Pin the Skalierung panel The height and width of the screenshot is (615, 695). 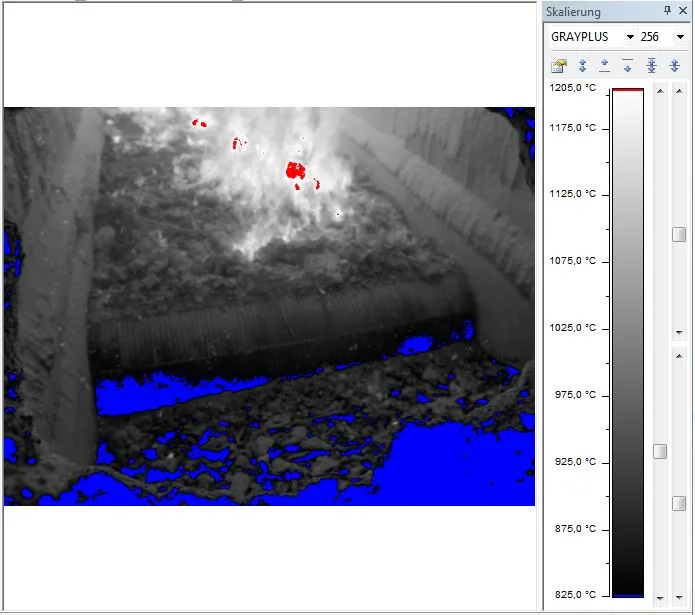point(668,11)
